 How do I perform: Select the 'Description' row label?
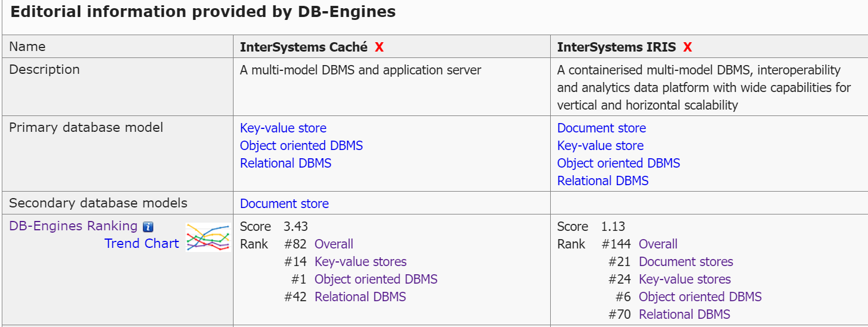tap(44, 70)
